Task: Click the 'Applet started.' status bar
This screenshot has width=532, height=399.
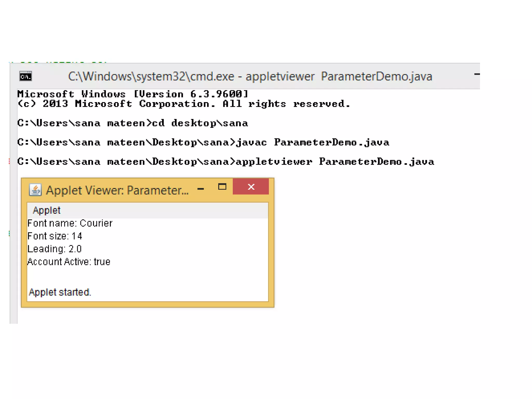Action: [x=60, y=292]
